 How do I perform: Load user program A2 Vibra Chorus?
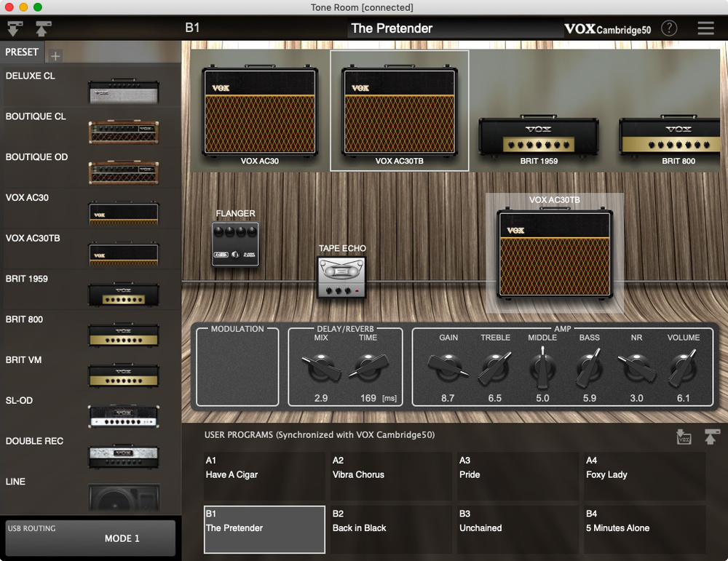click(391, 476)
